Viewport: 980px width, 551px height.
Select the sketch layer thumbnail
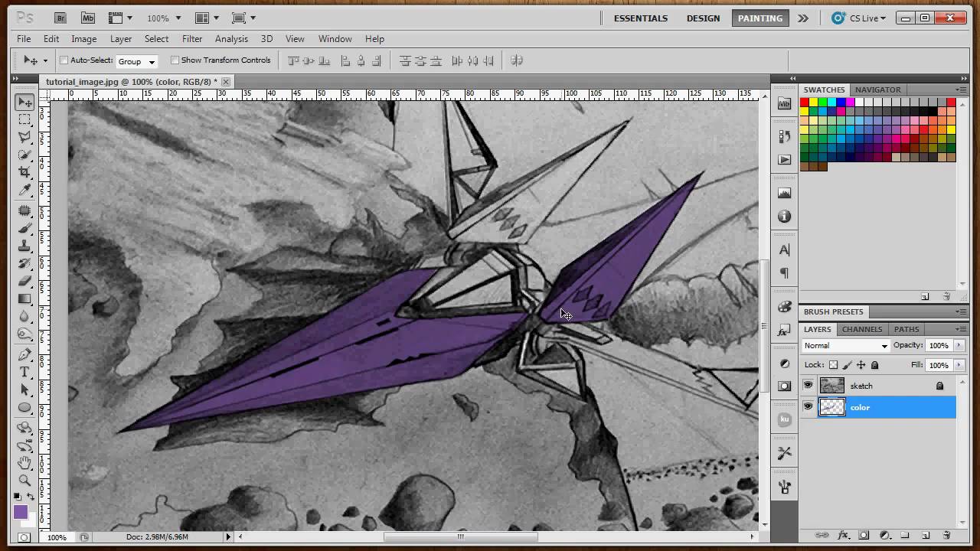(831, 386)
